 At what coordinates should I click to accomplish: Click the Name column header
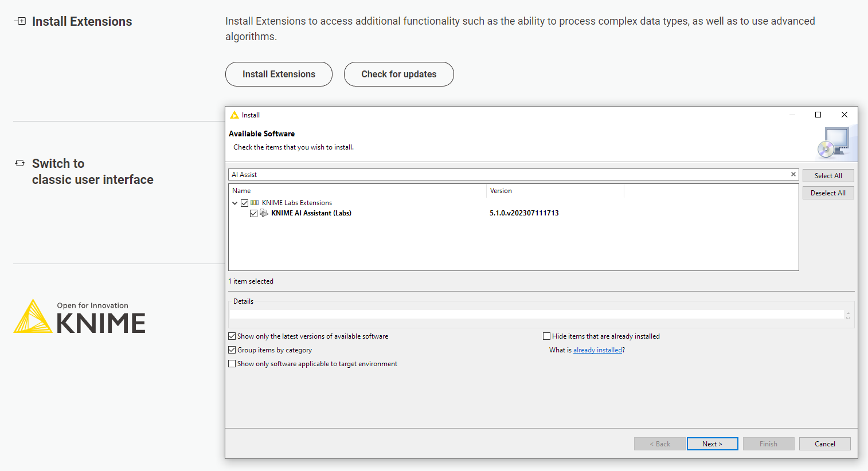pos(357,191)
